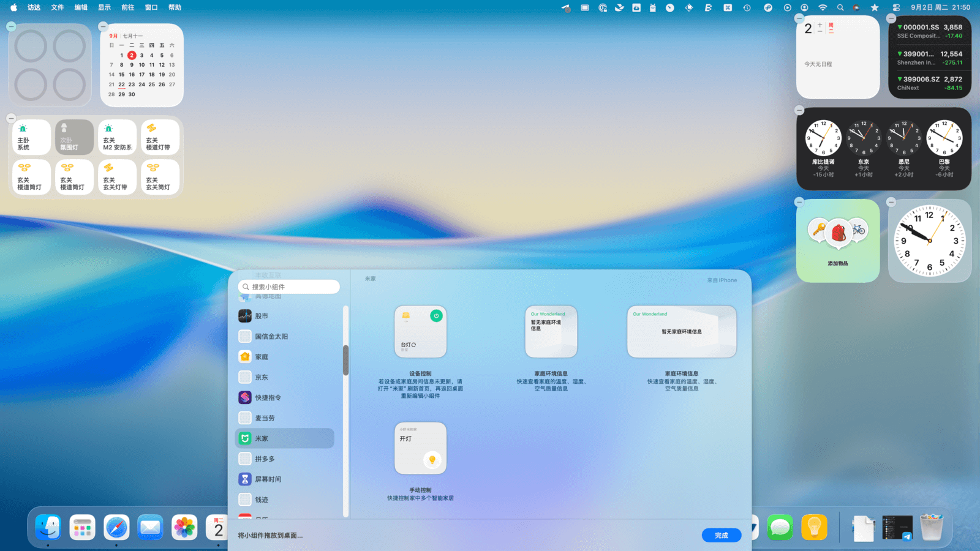Click the 搜索小组件 search field
This screenshot has width=980, height=551.
[290, 287]
